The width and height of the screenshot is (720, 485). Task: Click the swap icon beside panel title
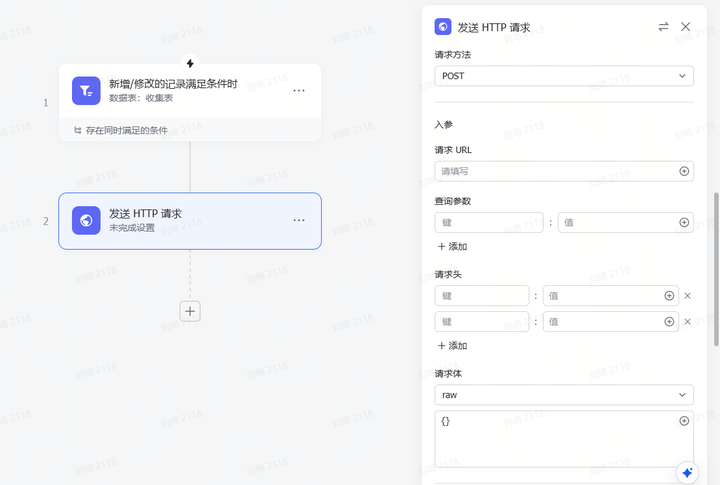[663, 27]
